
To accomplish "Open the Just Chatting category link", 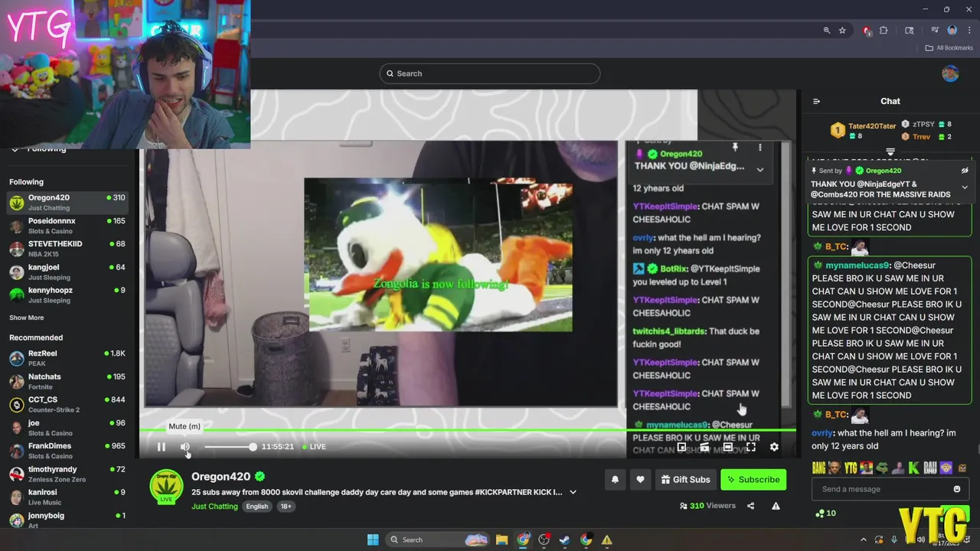I will point(214,507).
